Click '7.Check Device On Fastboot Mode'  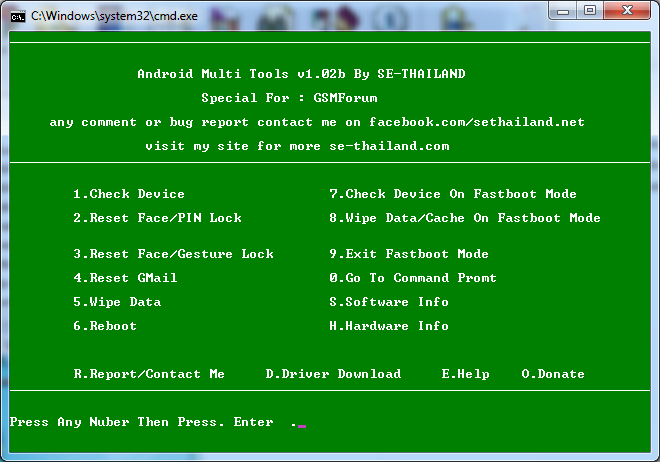point(453,194)
